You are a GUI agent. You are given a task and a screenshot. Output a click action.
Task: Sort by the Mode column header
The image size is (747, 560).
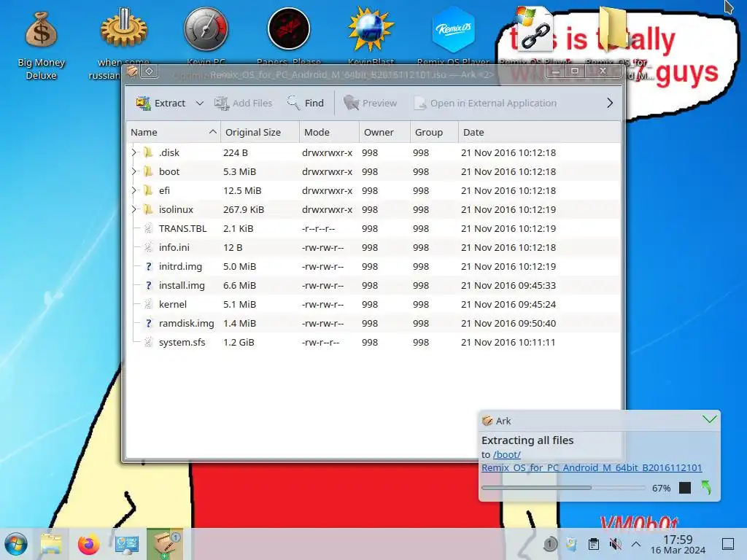(x=329, y=133)
